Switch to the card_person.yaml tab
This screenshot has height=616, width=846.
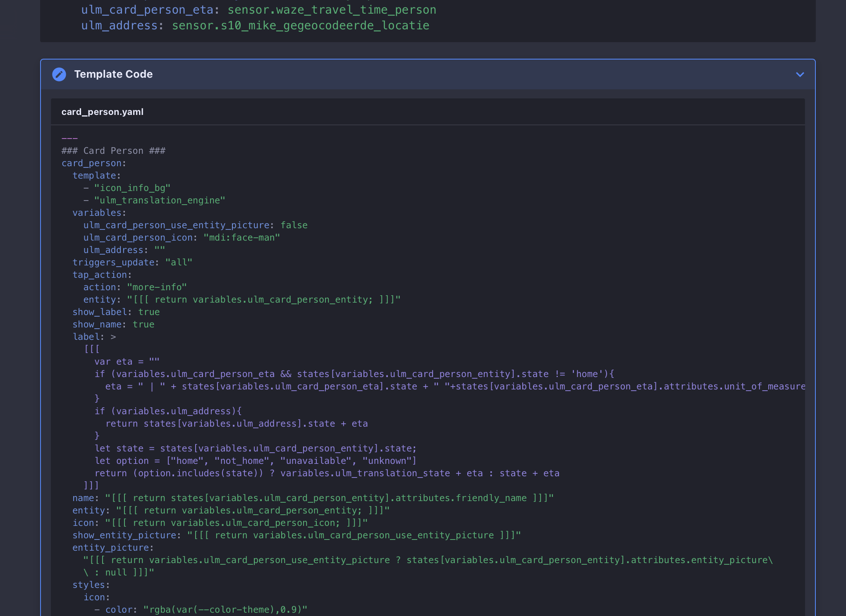[102, 112]
